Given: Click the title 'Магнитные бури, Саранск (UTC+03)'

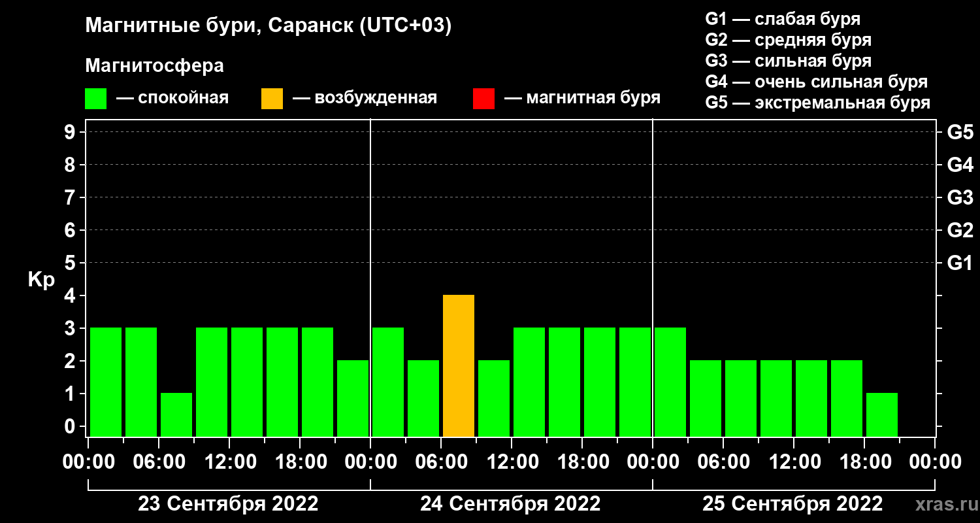Looking at the screenshot, I should pyautogui.click(x=269, y=27).
